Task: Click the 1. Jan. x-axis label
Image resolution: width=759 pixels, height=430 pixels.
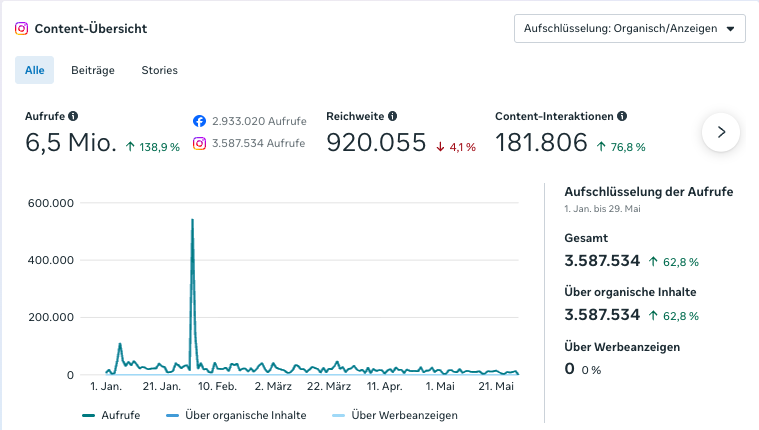Action: [106, 386]
